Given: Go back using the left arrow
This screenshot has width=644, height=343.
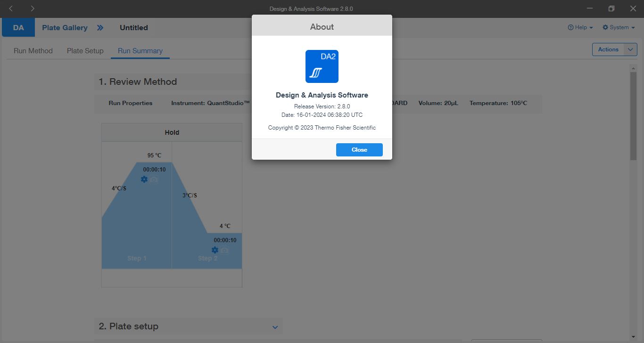Looking at the screenshot, I should click(11, 8).
